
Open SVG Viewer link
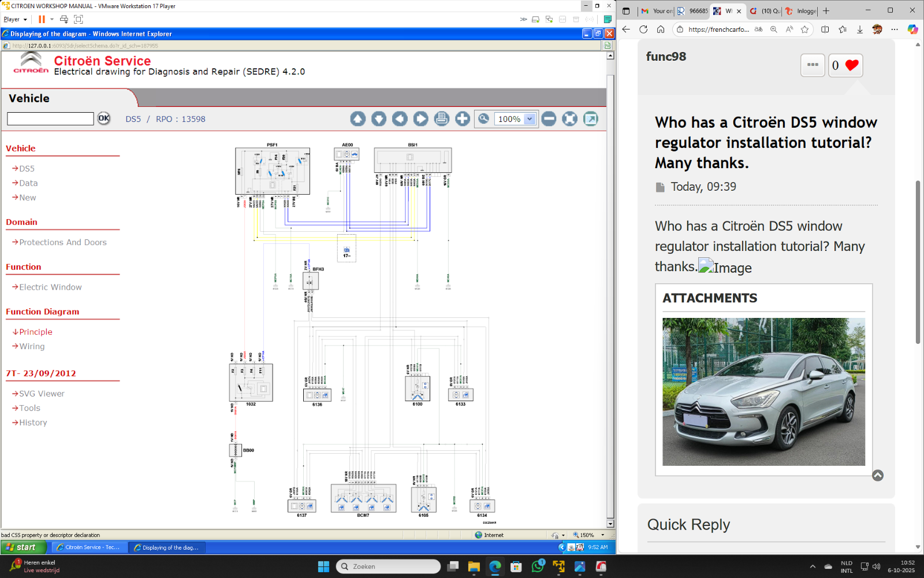(42, 394)
